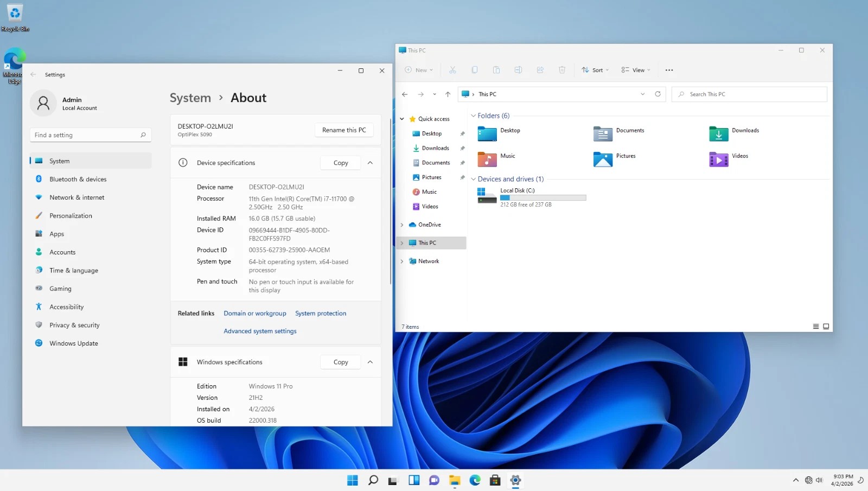Click the Cut icon in File Explorer toolbar

(452, 70)
